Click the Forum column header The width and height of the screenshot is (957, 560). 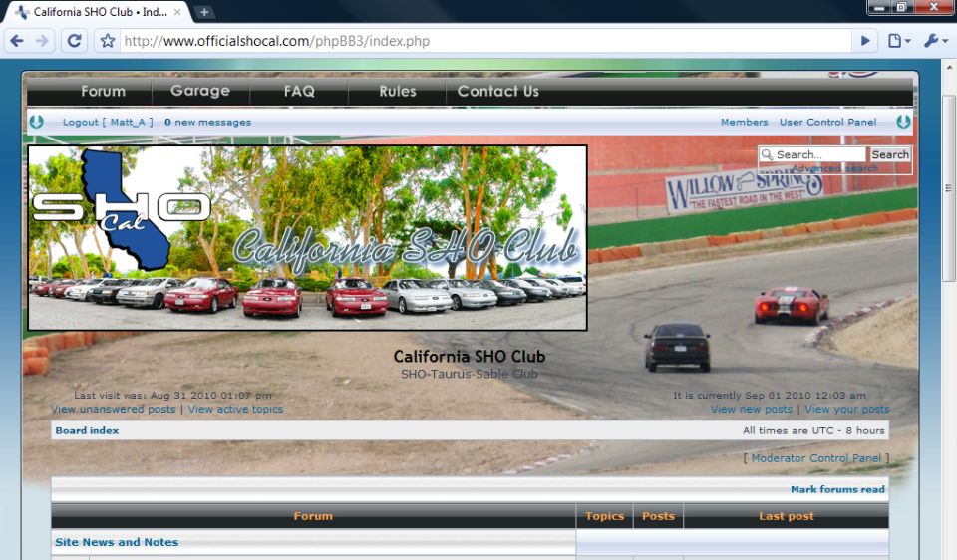313,516
